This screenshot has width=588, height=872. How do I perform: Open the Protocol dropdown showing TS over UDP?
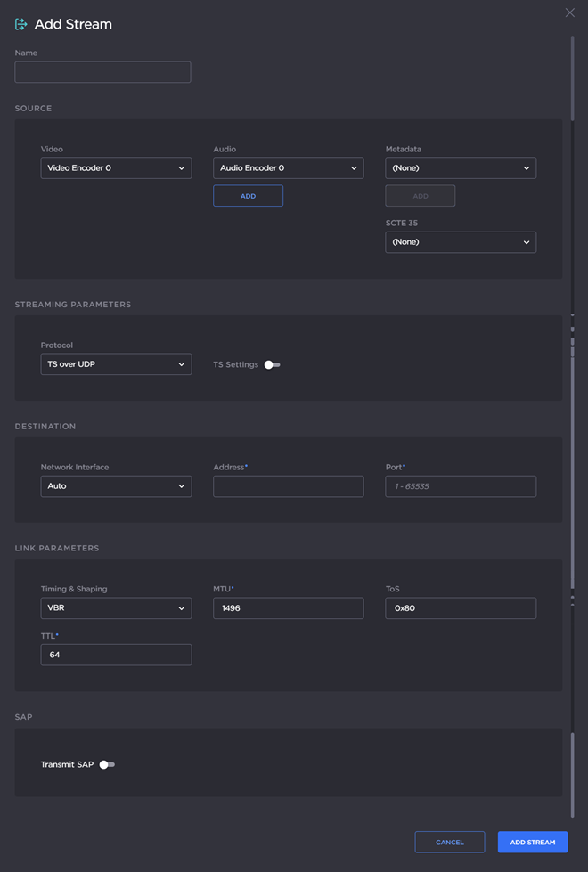point(116,363)
